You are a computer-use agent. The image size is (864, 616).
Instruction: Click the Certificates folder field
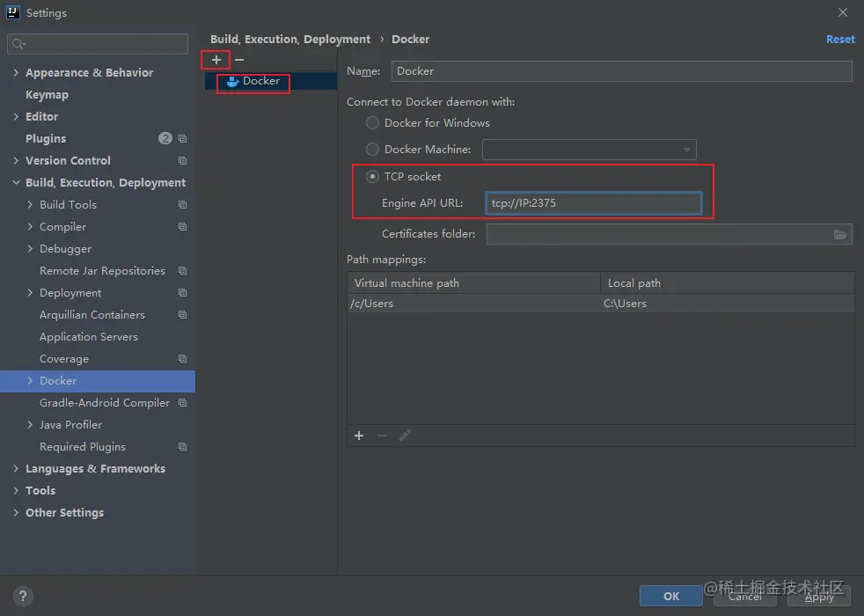pos(669,234)
